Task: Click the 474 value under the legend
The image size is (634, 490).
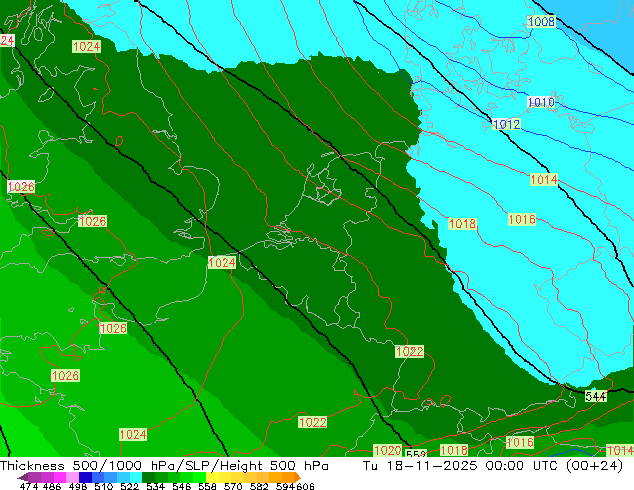Action: pos(29,486)
